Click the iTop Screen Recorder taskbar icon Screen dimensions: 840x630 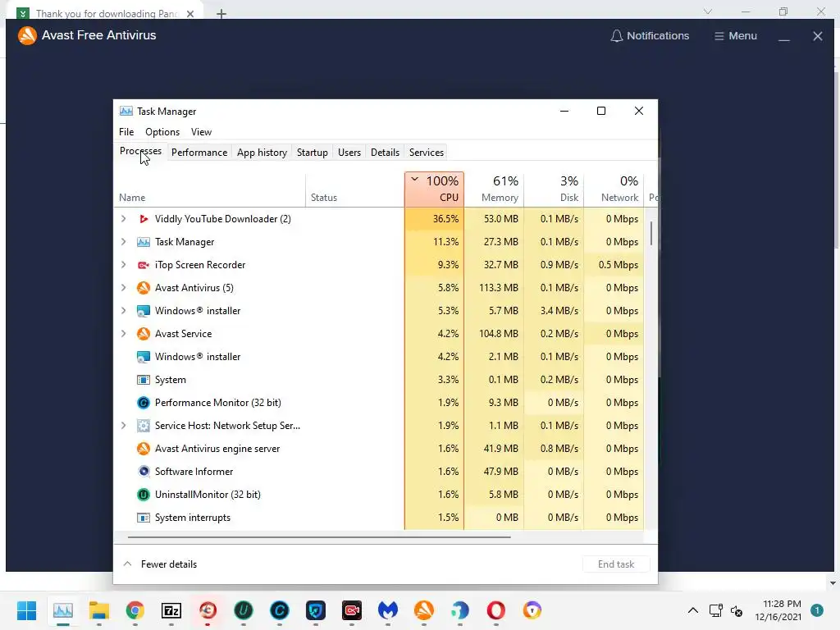tap(352, 610)
